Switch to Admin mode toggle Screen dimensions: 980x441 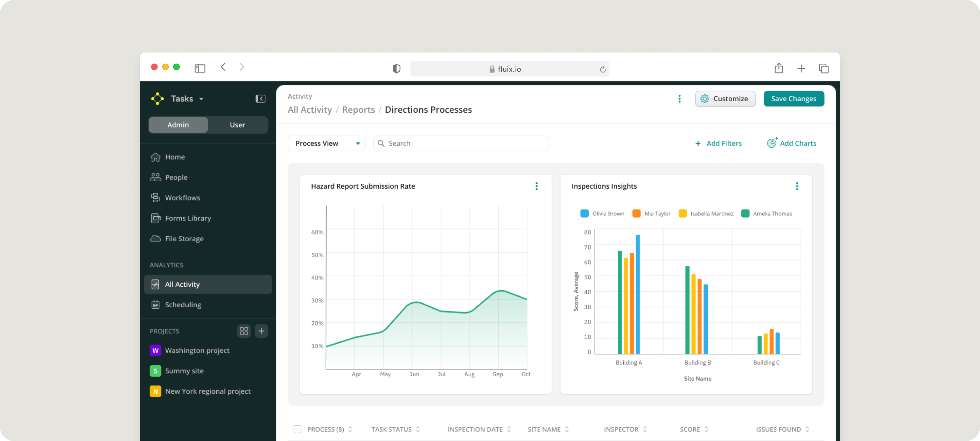178,125
